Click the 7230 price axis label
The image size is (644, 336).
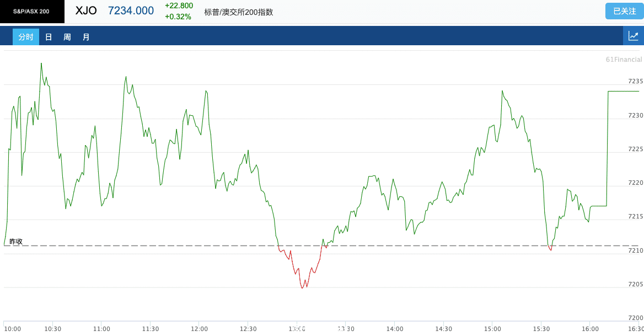[x=635, y=115]
